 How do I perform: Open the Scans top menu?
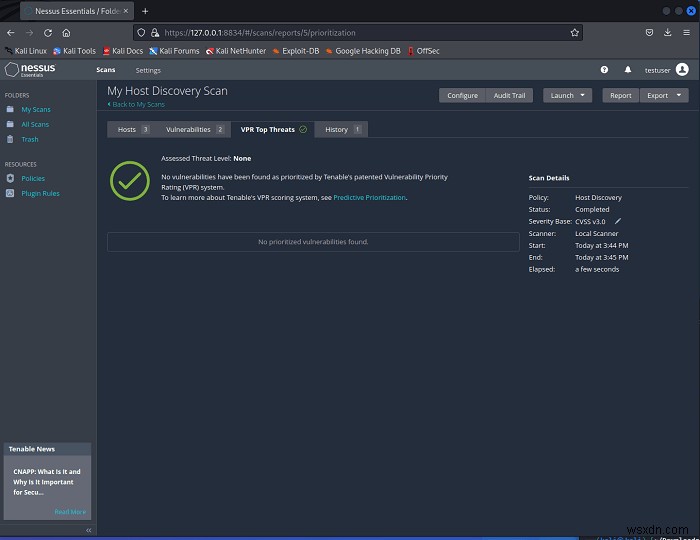(106, 70)
